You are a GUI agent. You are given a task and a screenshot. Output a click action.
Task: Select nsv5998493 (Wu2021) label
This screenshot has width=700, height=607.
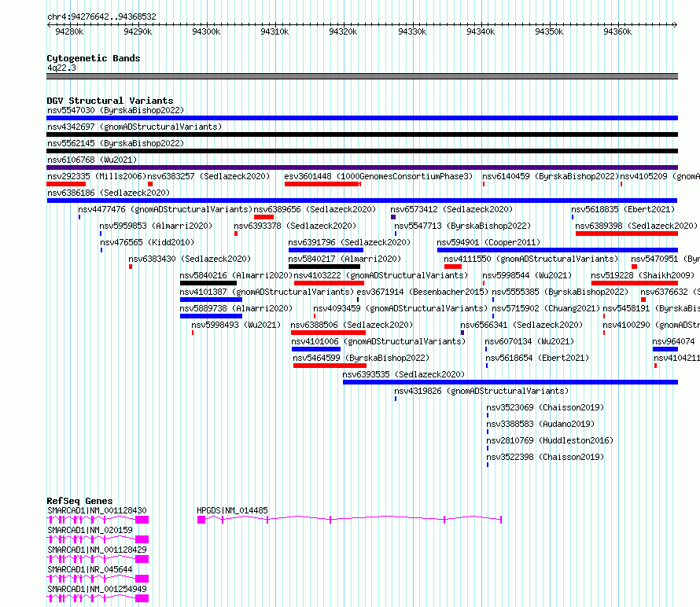click(x=236, y=325)
